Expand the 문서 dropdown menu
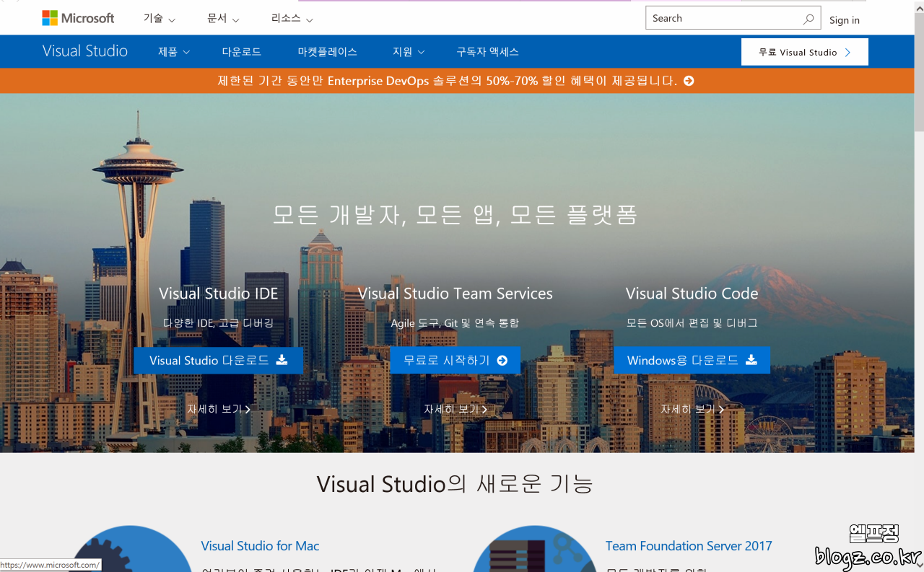Image resolution: width=924 pixels, height=572 pixels. click(222, 19)
